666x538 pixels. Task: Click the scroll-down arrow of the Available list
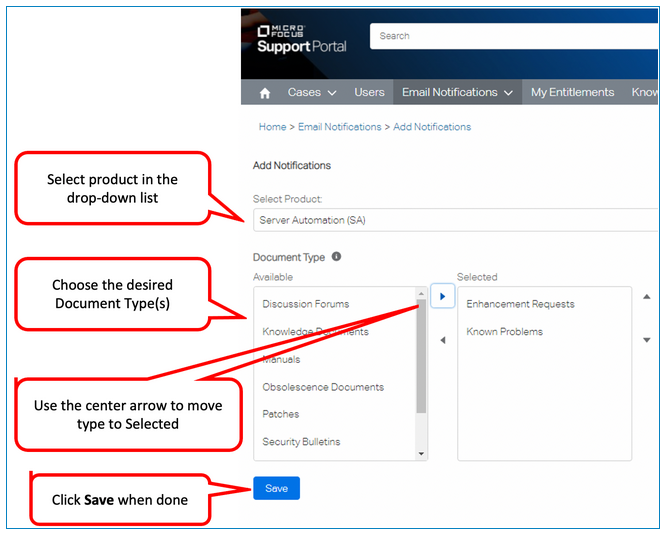click(421, 453)
